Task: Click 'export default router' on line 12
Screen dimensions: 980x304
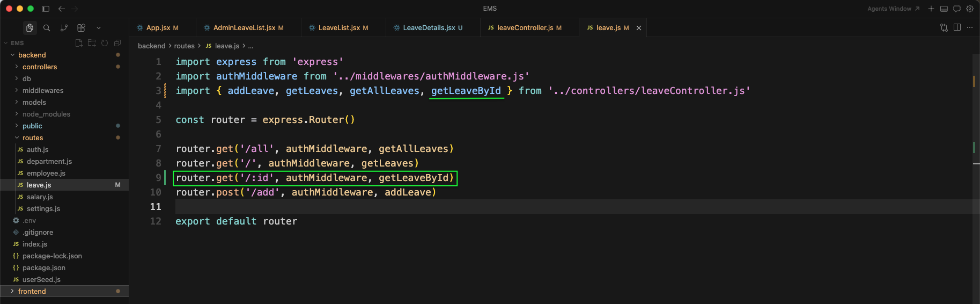Action: pyautogui.click(x=237, y=221)
